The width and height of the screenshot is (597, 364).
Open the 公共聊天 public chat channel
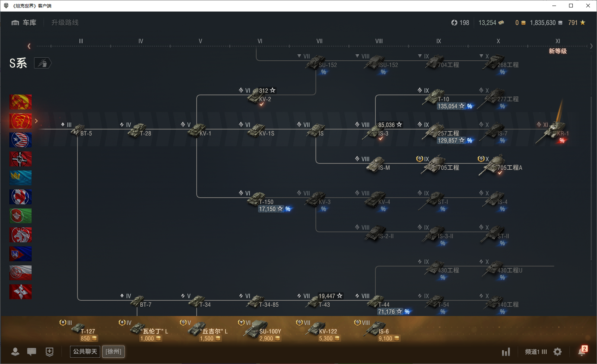pyautogui.click(x=85, y=351)
